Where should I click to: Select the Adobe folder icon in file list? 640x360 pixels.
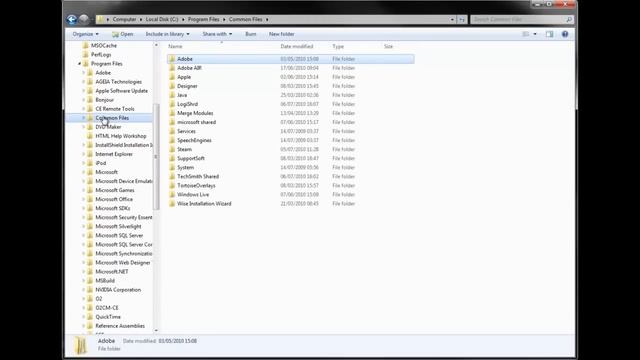click(x=172, y=59)
